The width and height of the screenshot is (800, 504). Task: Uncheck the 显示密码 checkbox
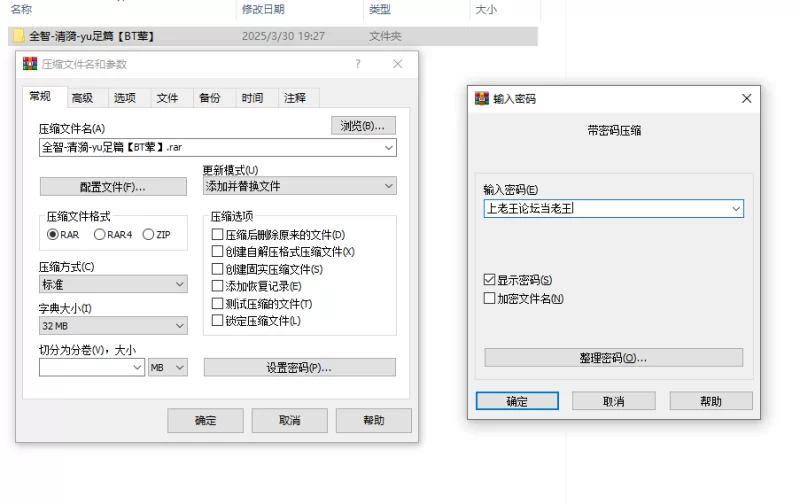[x=489, y=280]
